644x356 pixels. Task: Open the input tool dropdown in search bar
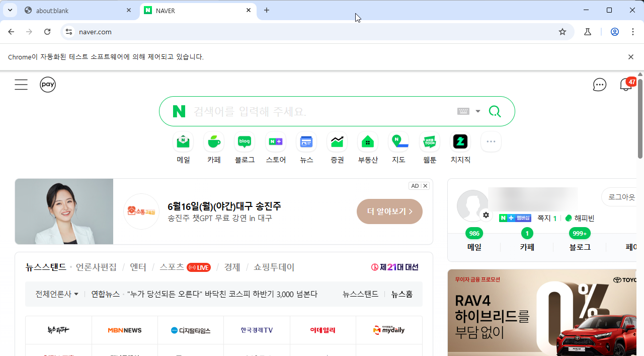[469, 111]
